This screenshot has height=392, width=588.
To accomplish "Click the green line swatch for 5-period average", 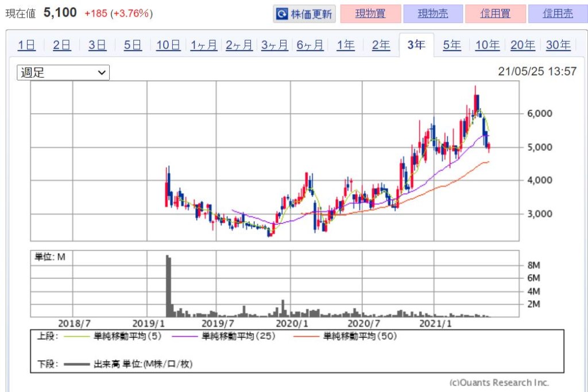I will pos(77,336).
